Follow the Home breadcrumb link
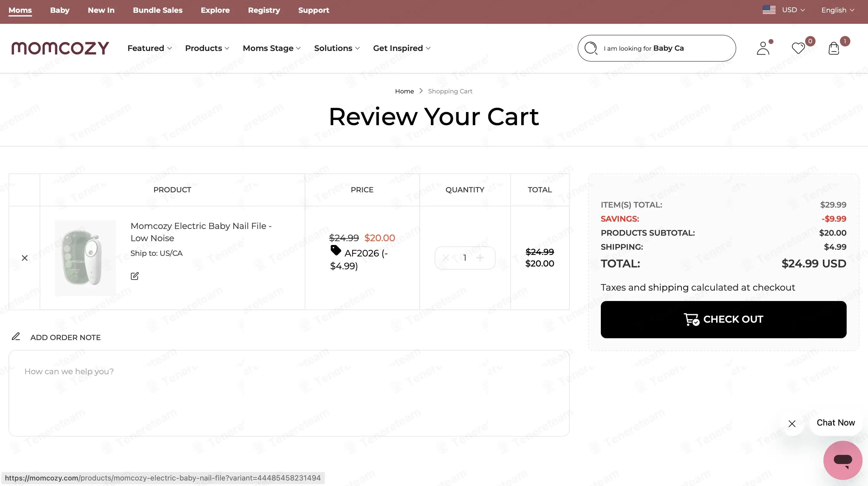The height and width of the screenshot is (486, 868). (404, 91)
